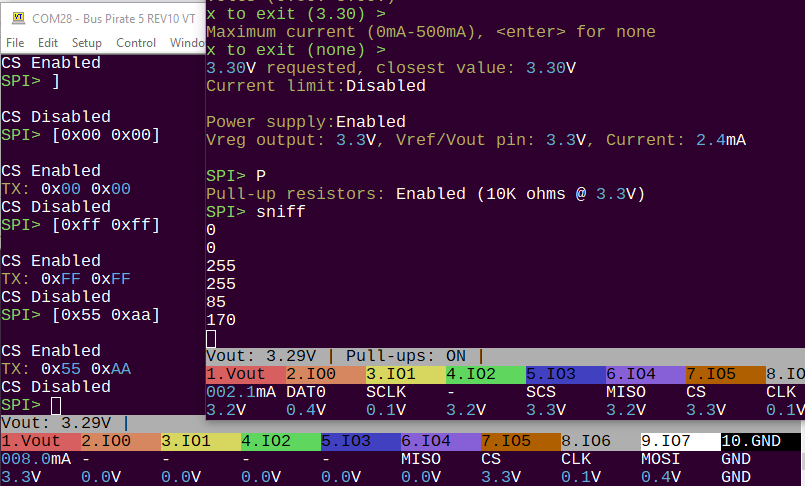
Task: Click red 1.Vout cell in left terminal status bar
Action: click(x=41, y=441)
